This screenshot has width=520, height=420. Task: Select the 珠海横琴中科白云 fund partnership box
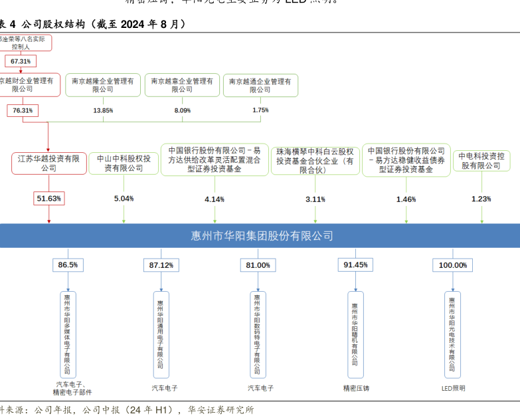315,161
